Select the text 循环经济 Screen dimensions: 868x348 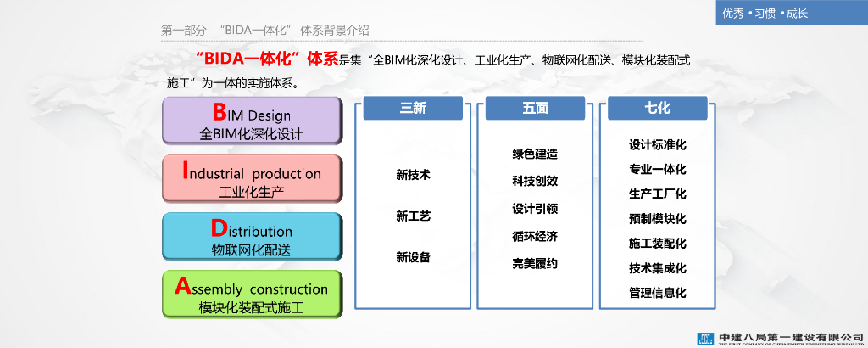click(535, 237)
